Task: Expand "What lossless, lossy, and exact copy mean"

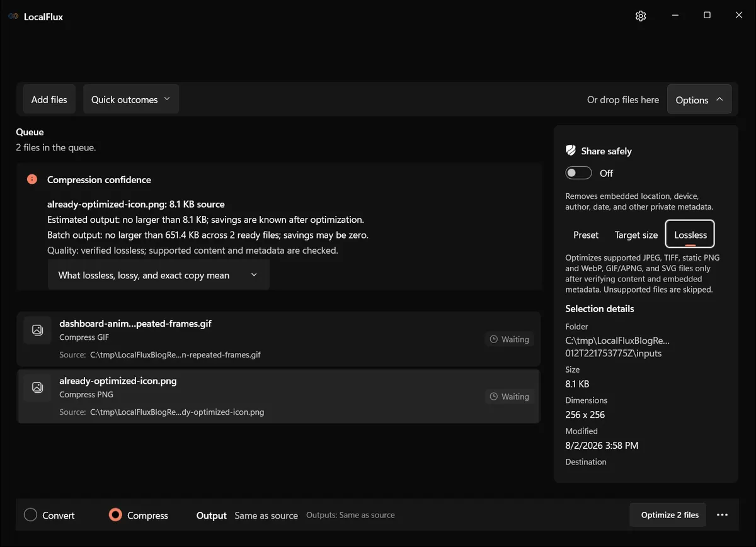Action: click(x=158, y=275)
